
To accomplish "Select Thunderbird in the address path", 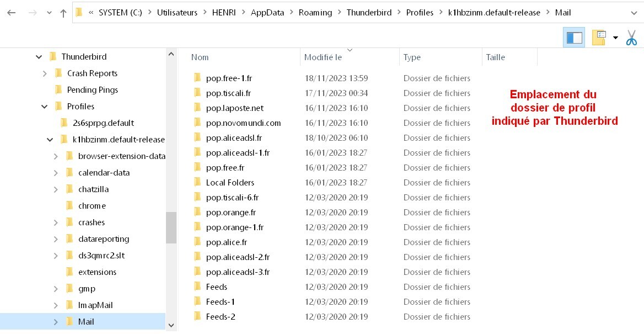I will [369, 13].
